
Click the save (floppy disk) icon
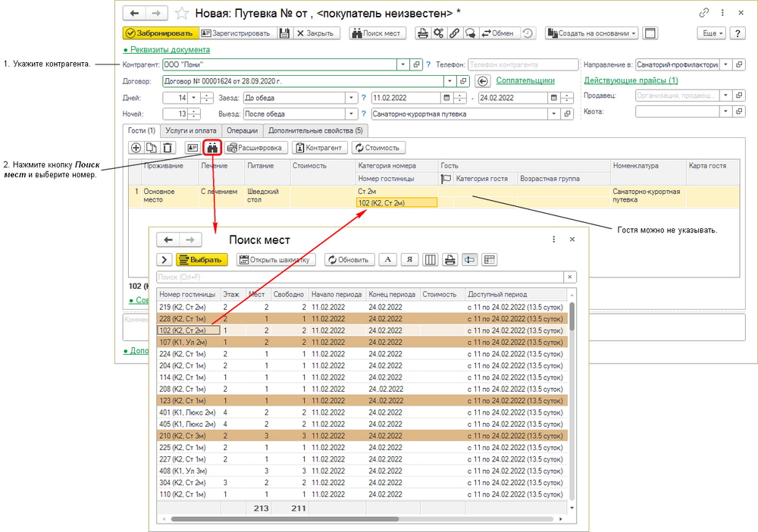(284, 33)
